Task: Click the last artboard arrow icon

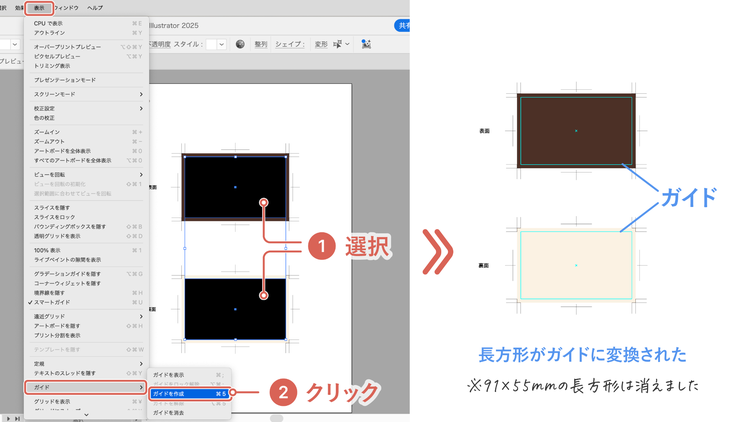Action: point(17,419)
